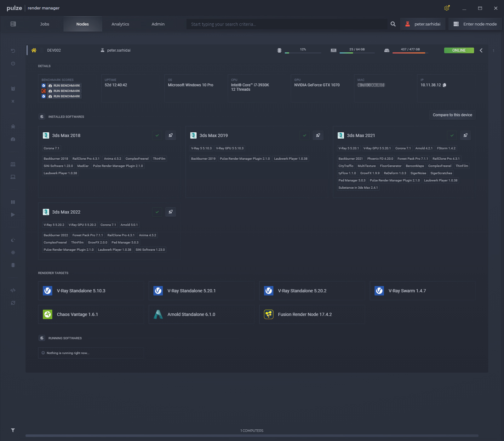504x441 pixels.
Task: Toggle the 3ds Max 2019 checkmark
Action: [305, 135]
